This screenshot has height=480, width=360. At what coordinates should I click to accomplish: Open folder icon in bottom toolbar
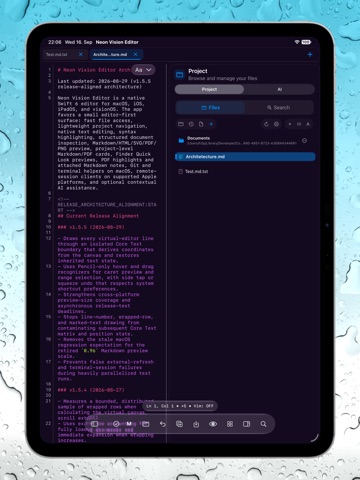click(146, 424)
